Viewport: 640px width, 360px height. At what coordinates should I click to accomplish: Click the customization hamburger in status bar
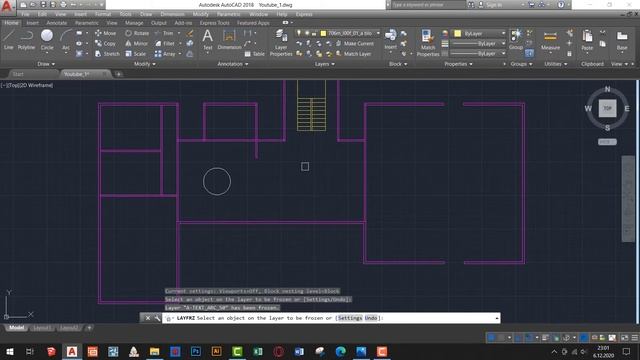635,338
